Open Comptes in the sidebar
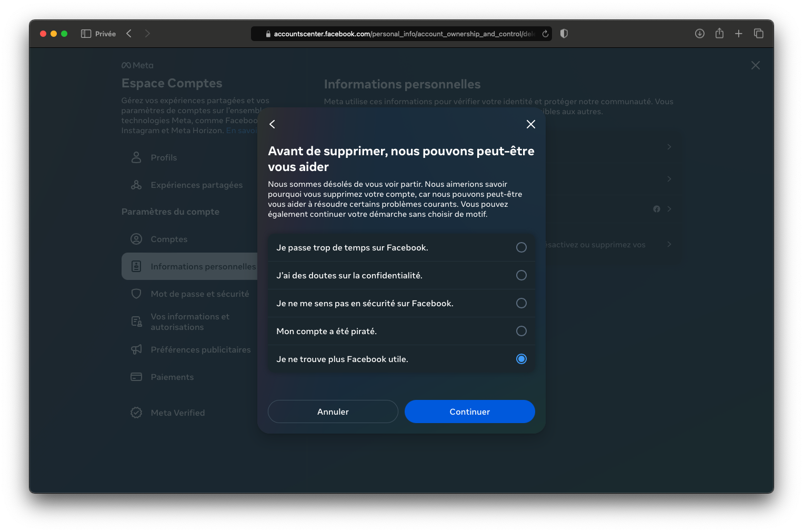Viewport: 803px width, 532px height. [189, 239]
